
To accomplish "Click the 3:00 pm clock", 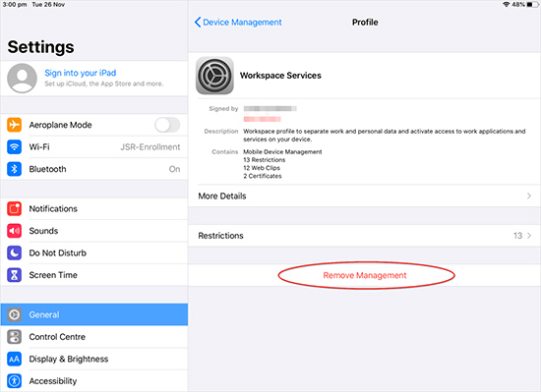I will [15, 5].
